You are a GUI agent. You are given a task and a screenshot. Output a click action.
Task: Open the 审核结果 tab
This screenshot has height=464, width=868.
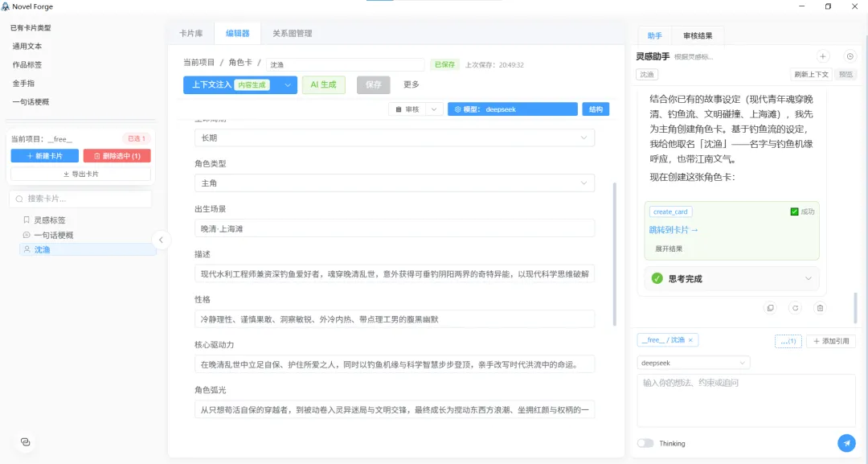(x=698, y=35)
